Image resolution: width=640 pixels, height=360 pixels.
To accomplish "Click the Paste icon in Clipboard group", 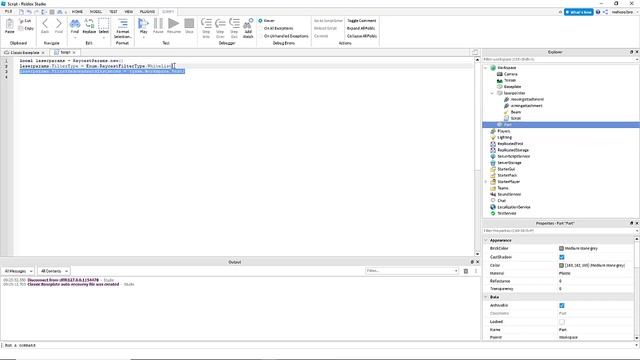I will click(x=9, y=24).
